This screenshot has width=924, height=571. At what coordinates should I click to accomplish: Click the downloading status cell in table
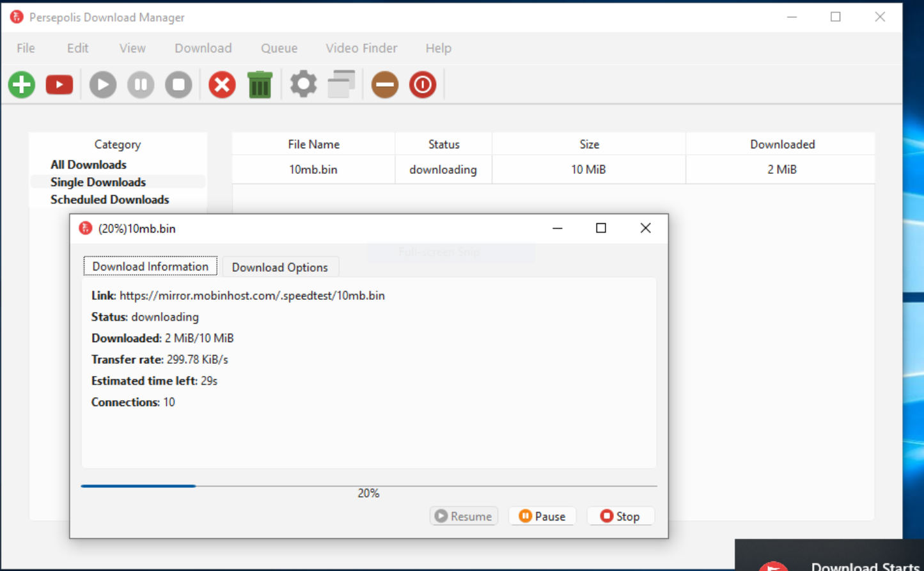444,169
